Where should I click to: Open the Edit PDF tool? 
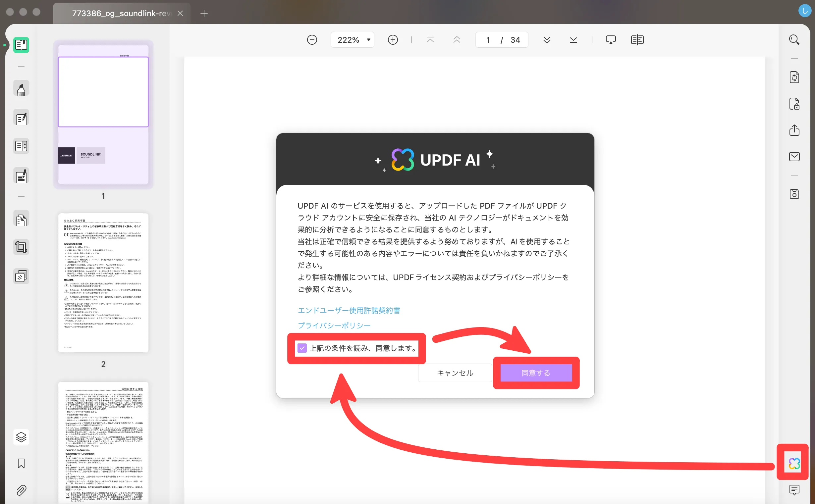tap(21, 117)
